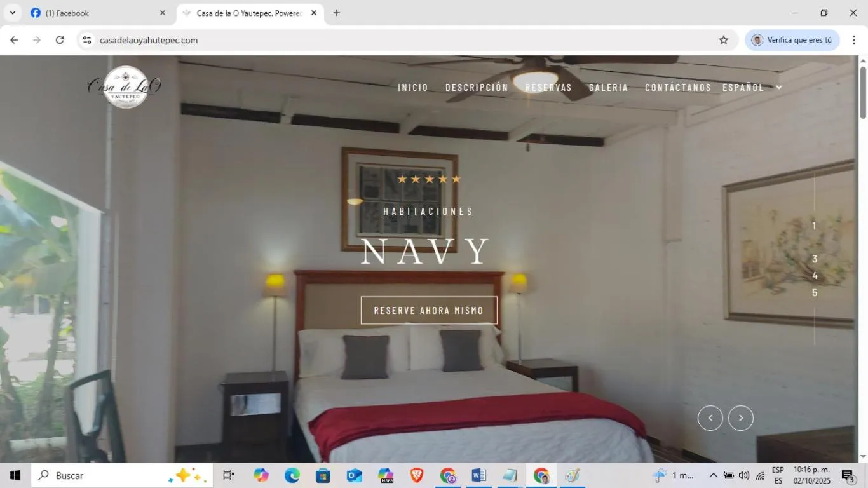Go to the previous slide arrow
Screen dimensions: 868x488
pyautogui.click(x=710, y=418)
